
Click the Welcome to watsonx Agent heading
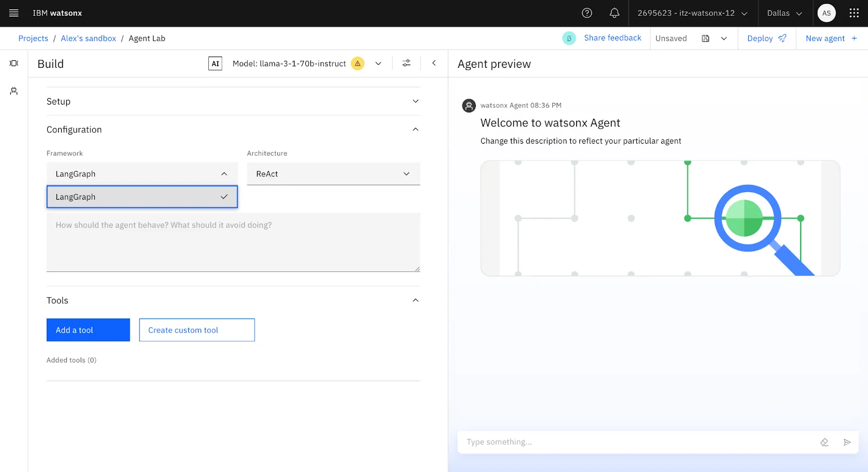(x=550, y=123)
